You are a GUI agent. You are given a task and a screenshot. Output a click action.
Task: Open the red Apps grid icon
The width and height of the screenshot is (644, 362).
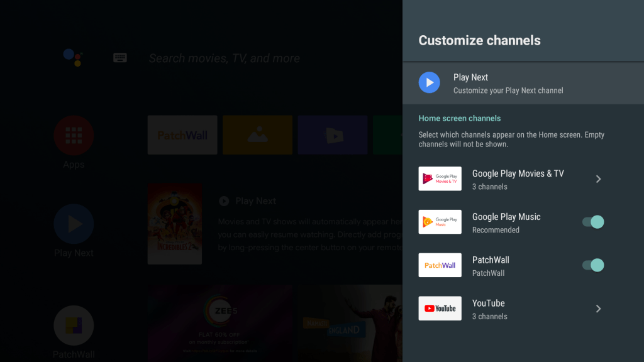(x=74, y=136)
